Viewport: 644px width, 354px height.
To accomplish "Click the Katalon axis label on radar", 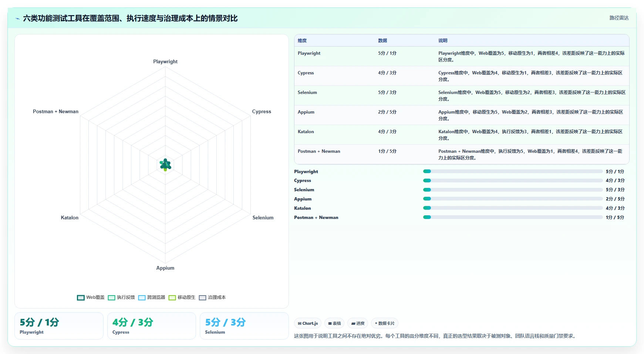I will click(x=70, y=218).
